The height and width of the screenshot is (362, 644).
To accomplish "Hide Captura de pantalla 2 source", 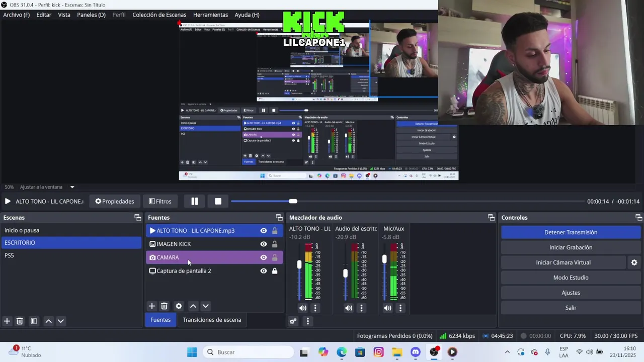I will (x=263, y=271).
